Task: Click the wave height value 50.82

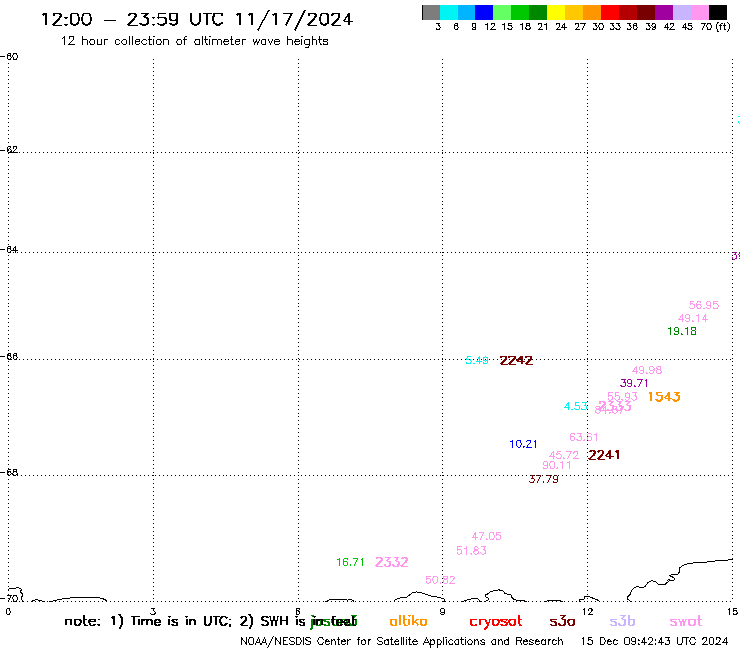Action: [x=440, y=580]
